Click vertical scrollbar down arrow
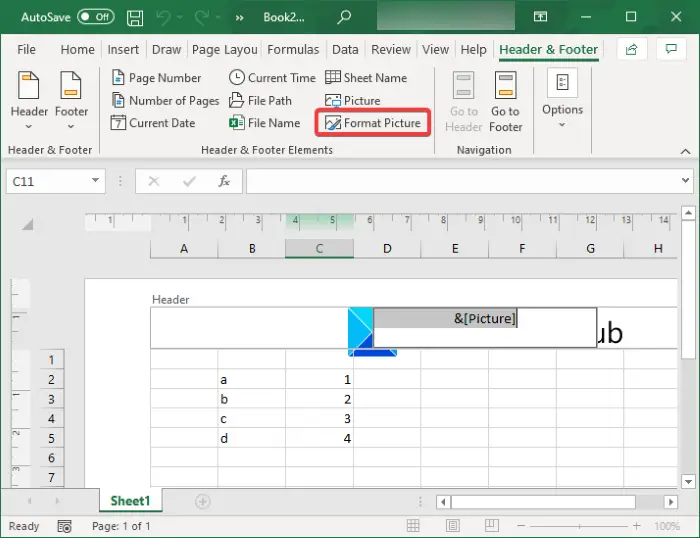 (x=688, y=481)
